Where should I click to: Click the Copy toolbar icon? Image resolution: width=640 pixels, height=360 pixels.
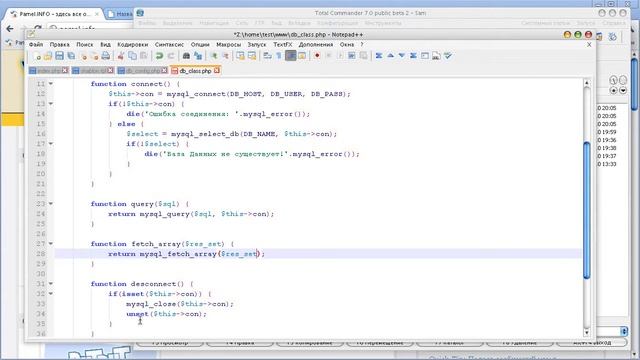point(132,56)
